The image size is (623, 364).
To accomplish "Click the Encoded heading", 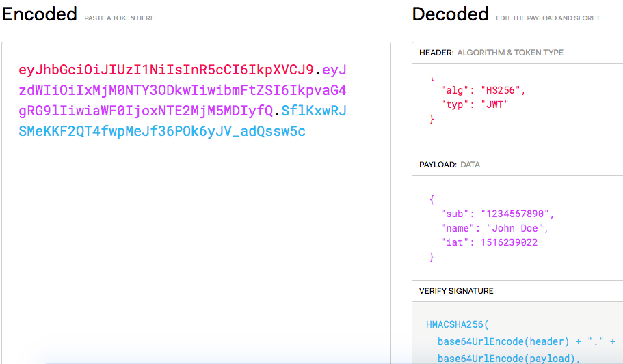I will pyautogui.click(x=40, y=14).
